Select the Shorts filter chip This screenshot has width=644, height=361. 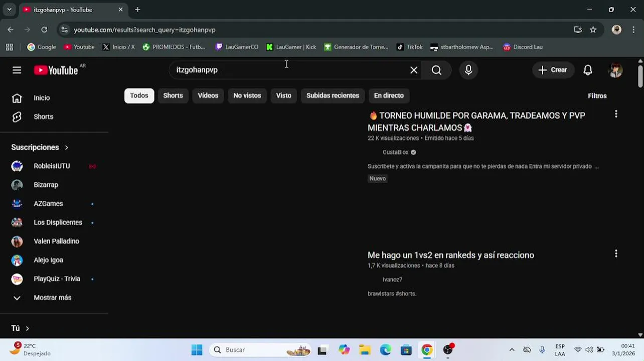coord(173,95)
